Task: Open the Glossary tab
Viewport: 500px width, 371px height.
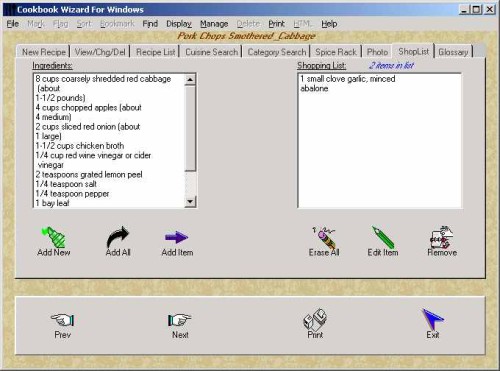Action: click(453, 52)
